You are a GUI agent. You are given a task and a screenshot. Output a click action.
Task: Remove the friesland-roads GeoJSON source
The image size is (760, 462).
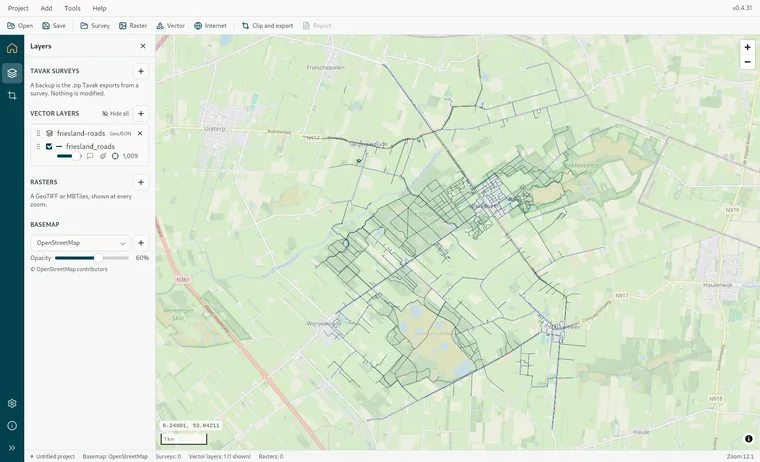(140, 133)
